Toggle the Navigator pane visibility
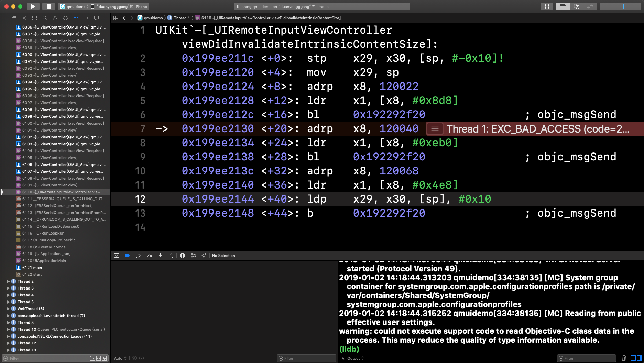This screenshot has height=363, width=644. click(x=607, y=6)
